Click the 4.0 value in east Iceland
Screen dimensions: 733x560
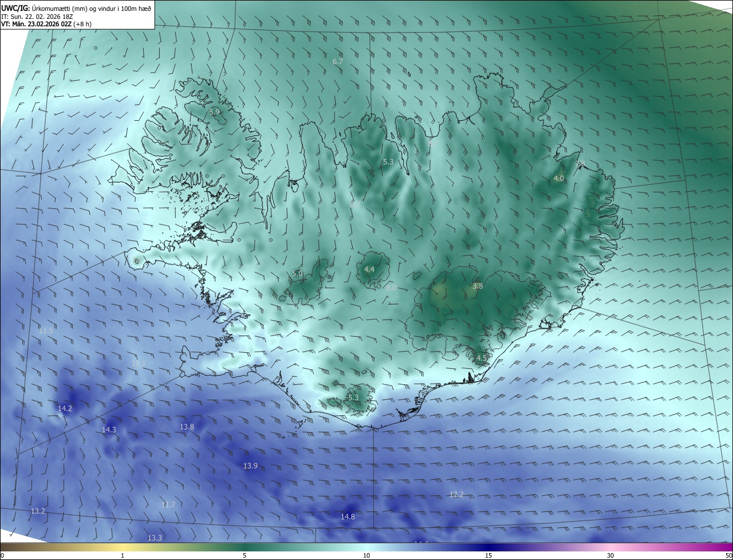[x=558, y=179]
